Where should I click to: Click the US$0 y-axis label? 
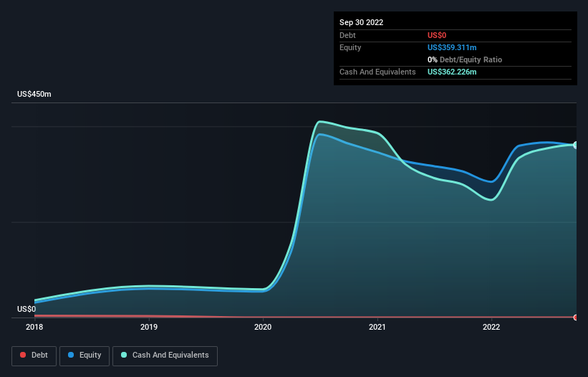click(26, 309)
